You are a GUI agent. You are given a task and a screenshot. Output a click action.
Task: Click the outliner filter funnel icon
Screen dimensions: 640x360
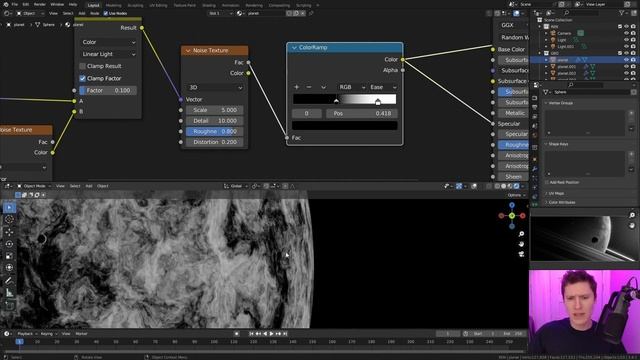pyautogui.click(x=622, y=13)
